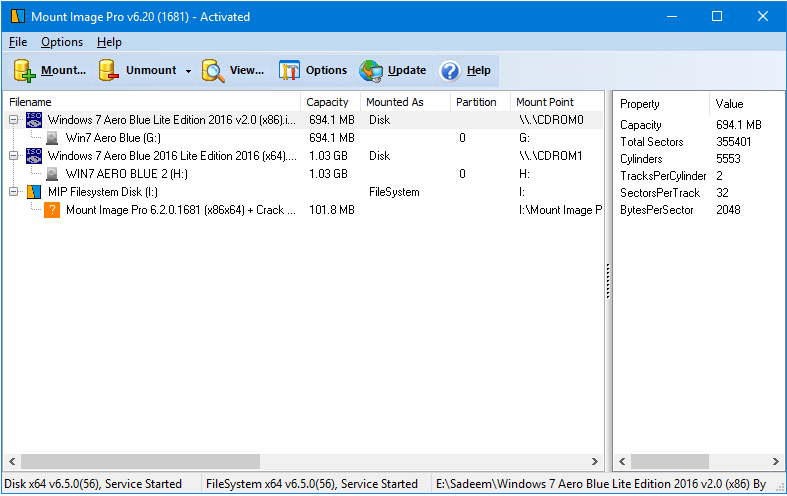Click FileSystem x64 service status text

(x=312, y=484)
